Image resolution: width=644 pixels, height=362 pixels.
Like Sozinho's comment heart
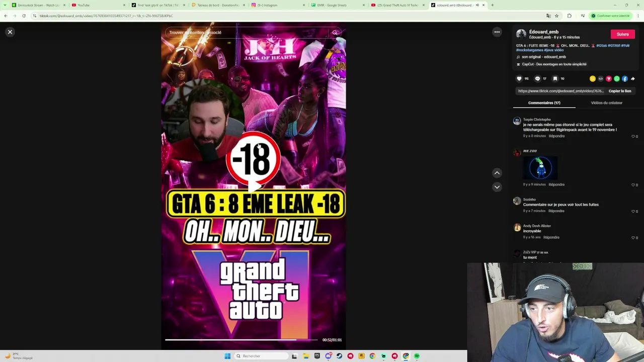[x=633, y=211]
